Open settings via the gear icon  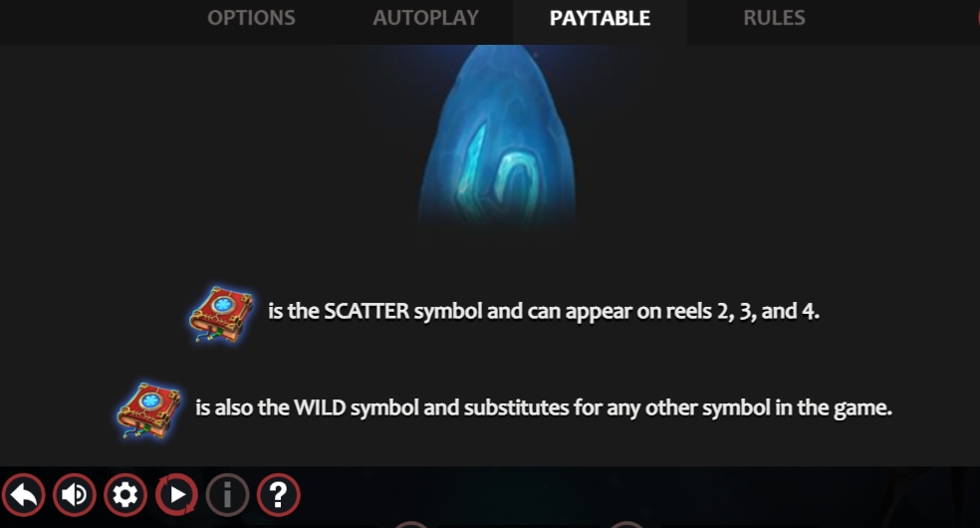[x=125, y=495]
